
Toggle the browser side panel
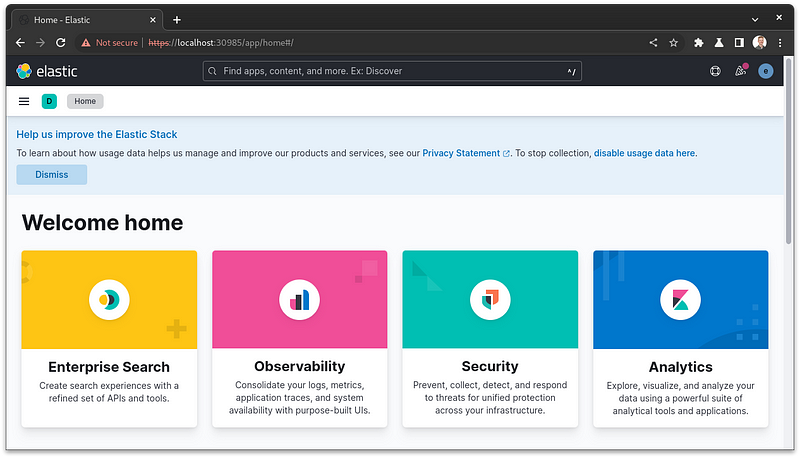[739, 43]
